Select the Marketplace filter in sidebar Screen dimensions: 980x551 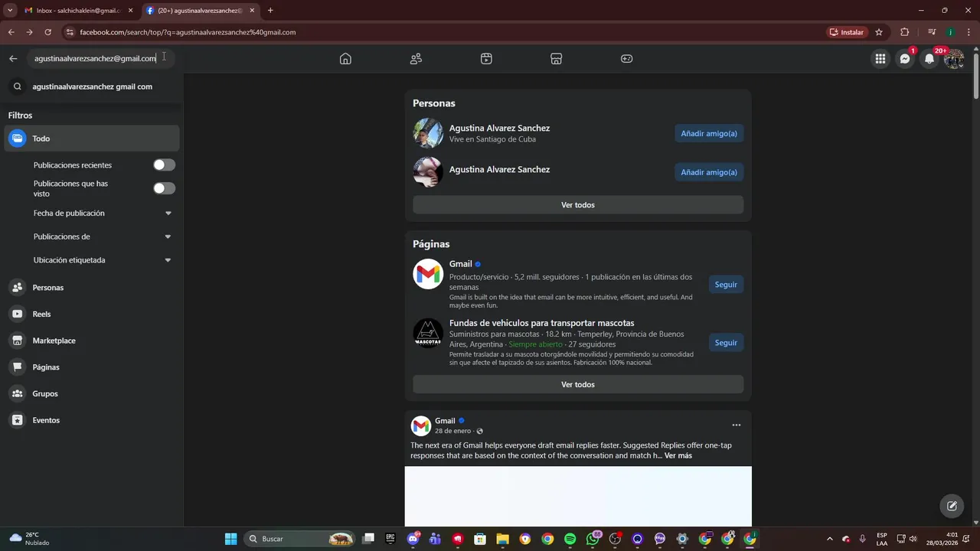point(92,341)
